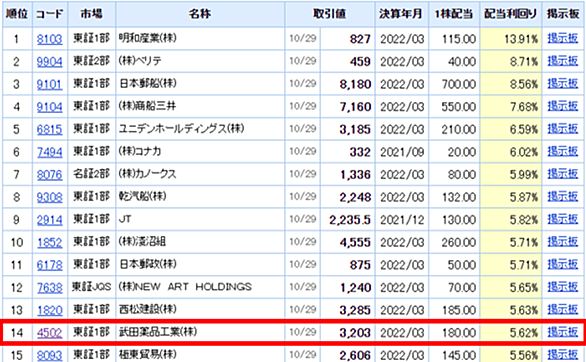The height and width of the screenshot is (362, 586).
Task: Click the 掲示板 column header
Action: [563, 14]
